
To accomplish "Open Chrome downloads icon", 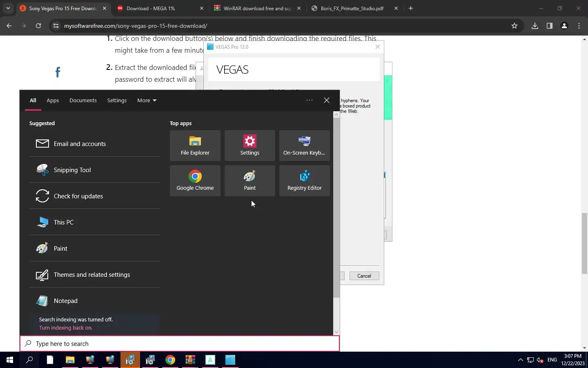I will click(x=535, y=26).
